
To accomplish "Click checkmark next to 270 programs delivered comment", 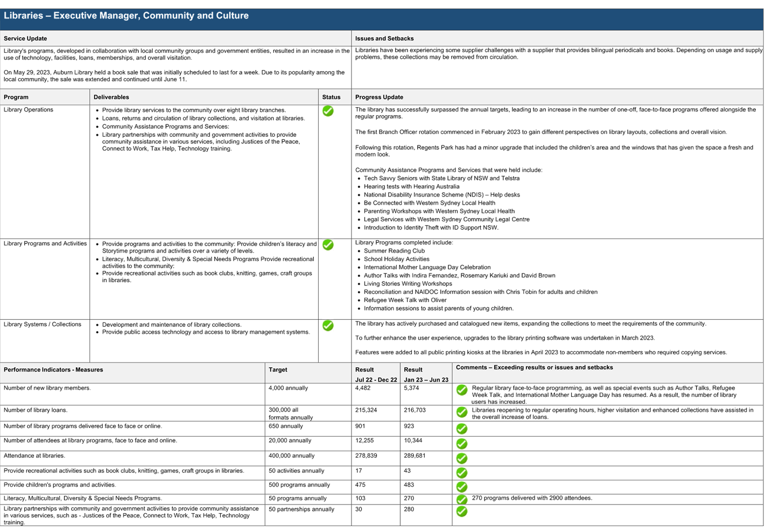I will (x=462, y=499).
